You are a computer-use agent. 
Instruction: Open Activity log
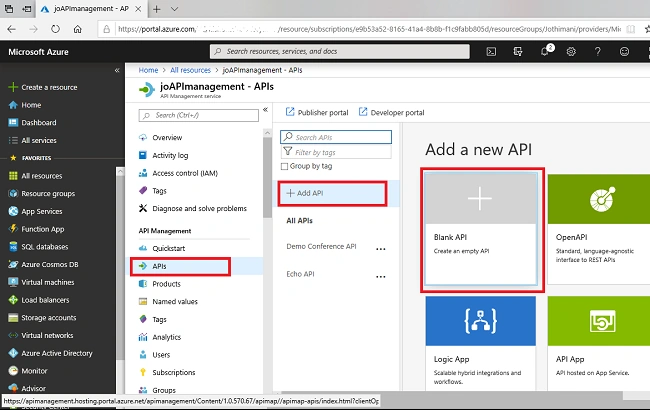163,155
